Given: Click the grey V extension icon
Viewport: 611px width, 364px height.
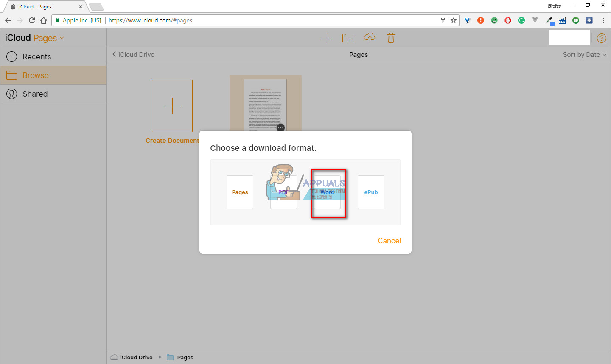Looking at the screenshot, I should point(535,20).
